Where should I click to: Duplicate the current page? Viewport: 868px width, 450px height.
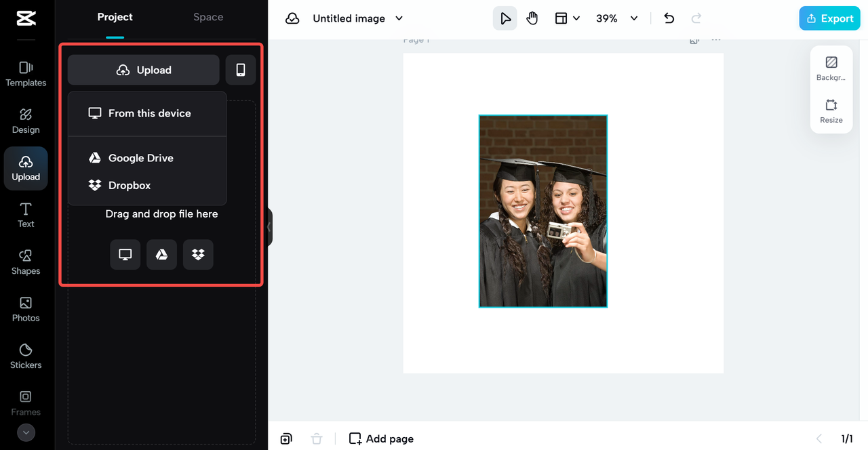pos(285,438)
